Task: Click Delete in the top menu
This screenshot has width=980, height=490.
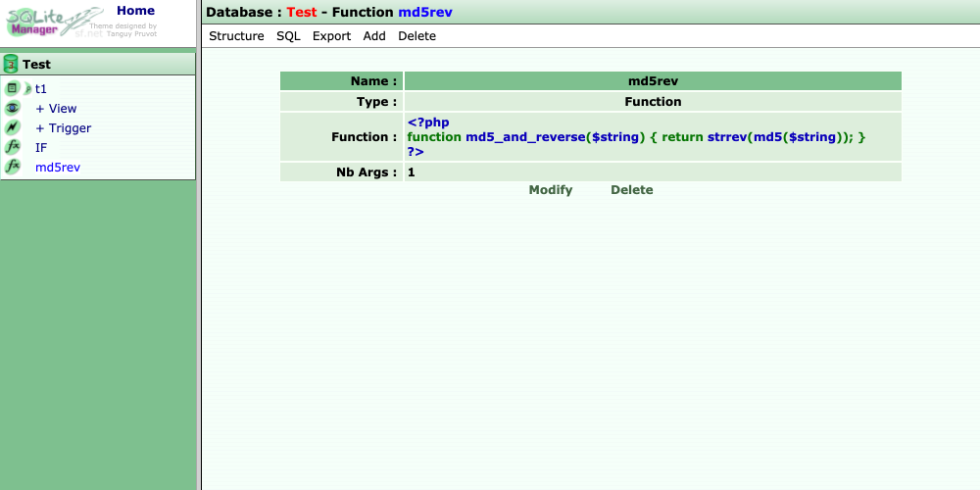Action: coord(416,36)
